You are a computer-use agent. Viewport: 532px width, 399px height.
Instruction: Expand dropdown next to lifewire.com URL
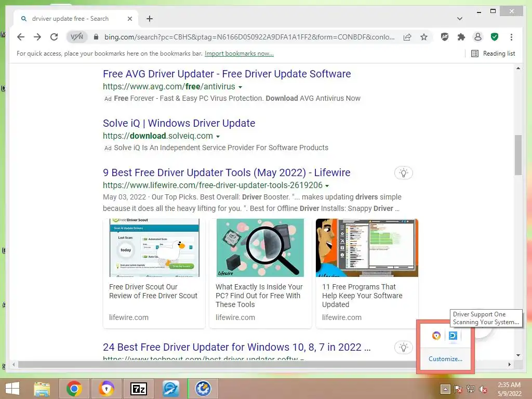click(x=327, y=186)
